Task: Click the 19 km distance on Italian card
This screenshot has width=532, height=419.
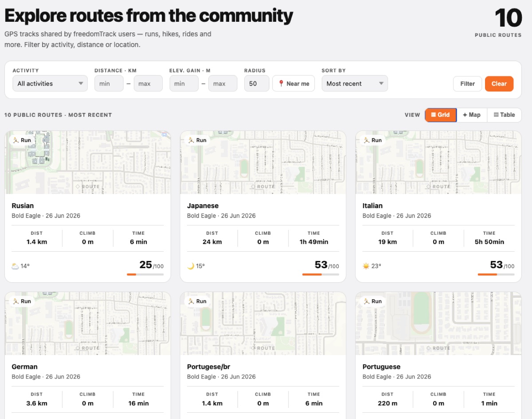Action: click(387, 242)
